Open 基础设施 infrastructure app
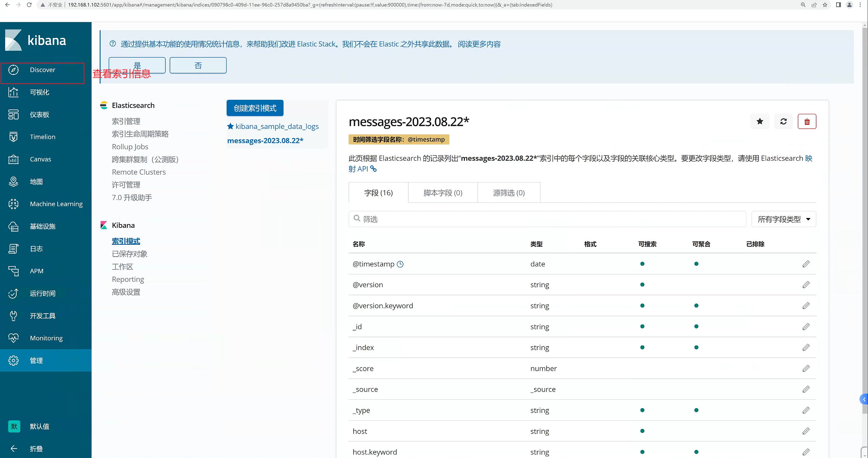 click(42, 226)
